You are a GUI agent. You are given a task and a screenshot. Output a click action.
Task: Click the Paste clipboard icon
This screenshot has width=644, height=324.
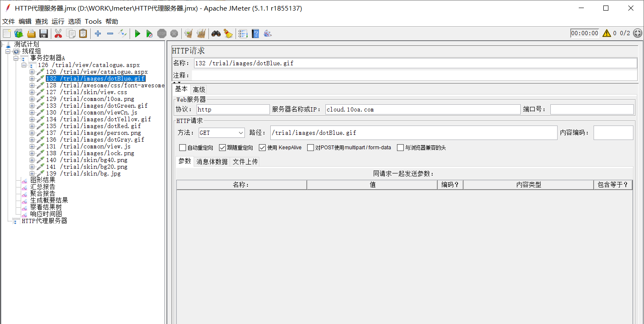click(83, 34)
